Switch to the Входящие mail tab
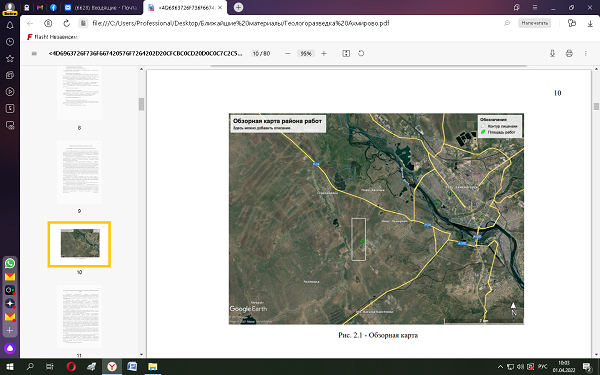The width and height of the screenshot is (600, 375). (100, 7)
